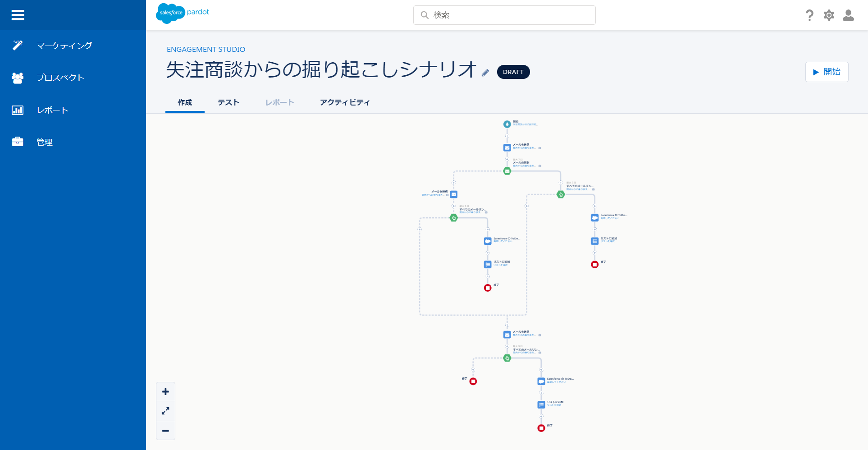This screenshot has width=868, height=450.
Task: Select リストに追加 step under left link-click trigger
Action: (x=488, y=265)
